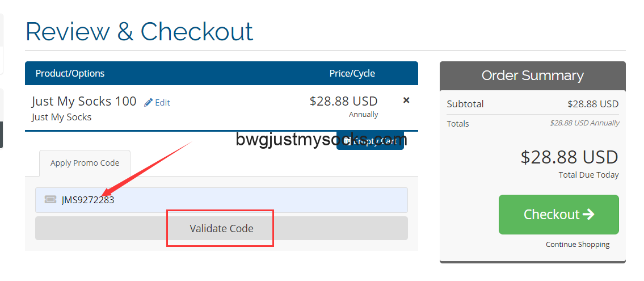Click the Product/Options column header
The image size is (644, 281).
70,73
